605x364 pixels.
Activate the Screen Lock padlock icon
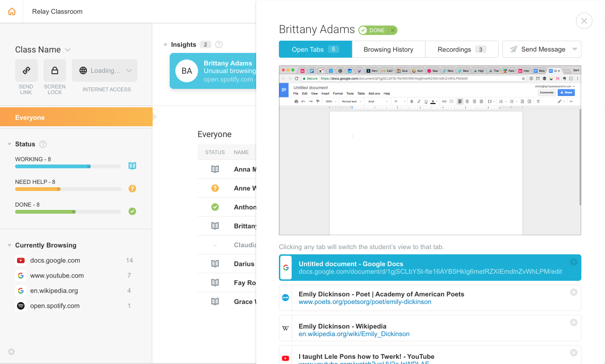click(x=55, y=70)
